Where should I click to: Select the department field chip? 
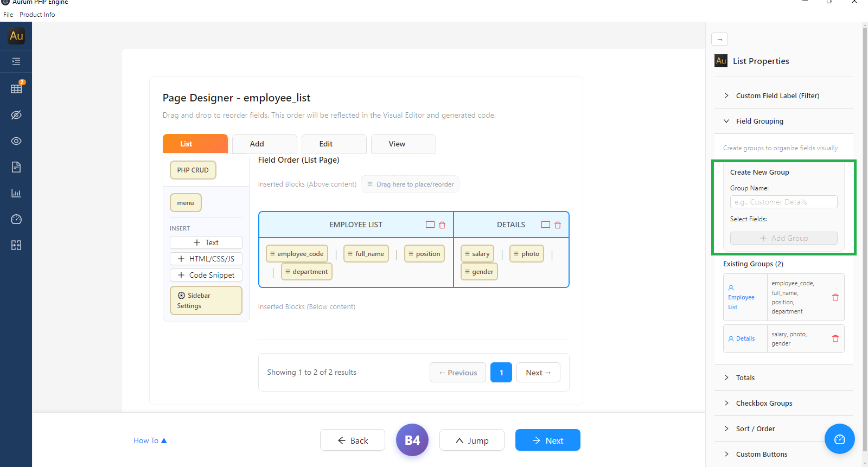coord(307,272)
